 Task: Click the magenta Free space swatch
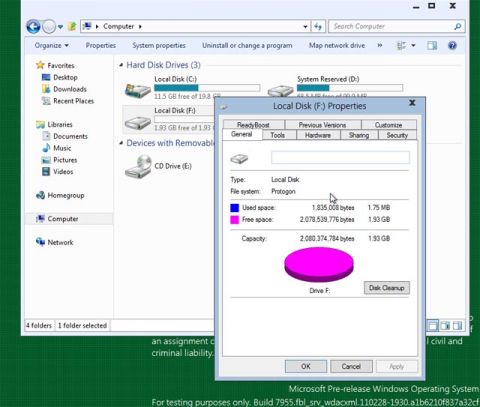235,220
